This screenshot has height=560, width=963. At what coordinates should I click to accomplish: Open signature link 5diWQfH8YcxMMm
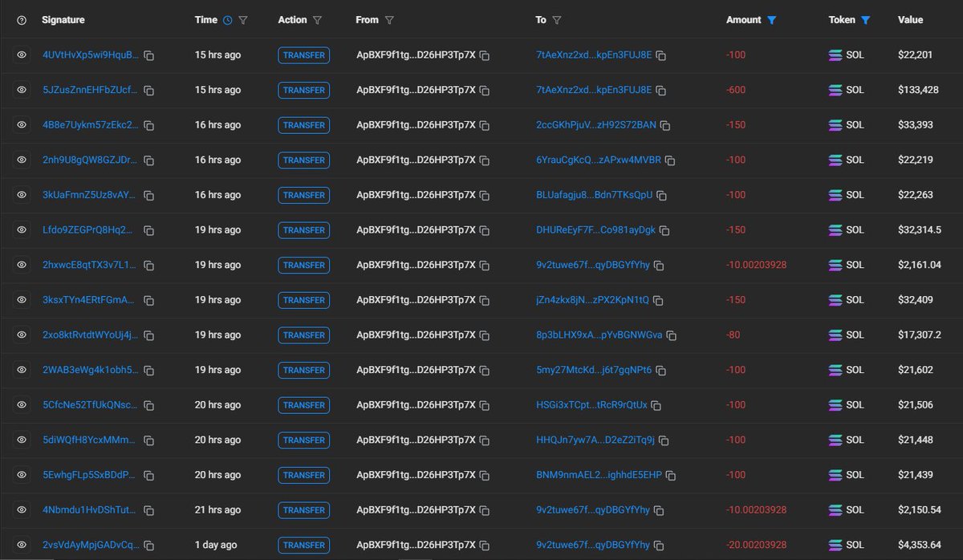point(91,440)
